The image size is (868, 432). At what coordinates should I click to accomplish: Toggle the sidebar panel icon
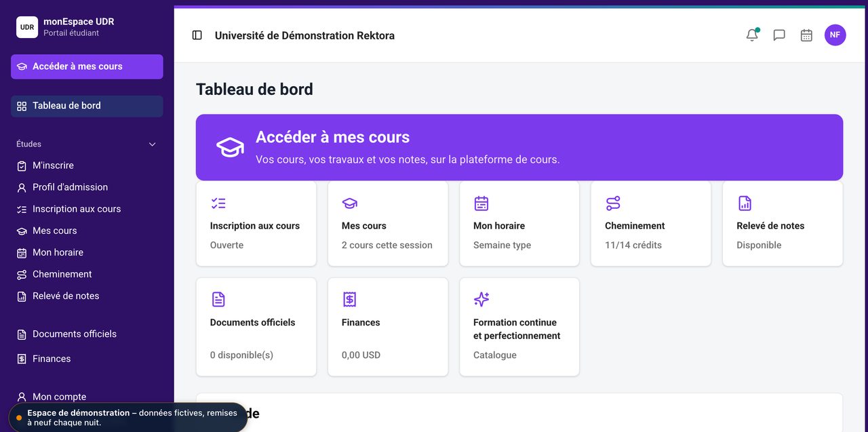coord(197,35)
